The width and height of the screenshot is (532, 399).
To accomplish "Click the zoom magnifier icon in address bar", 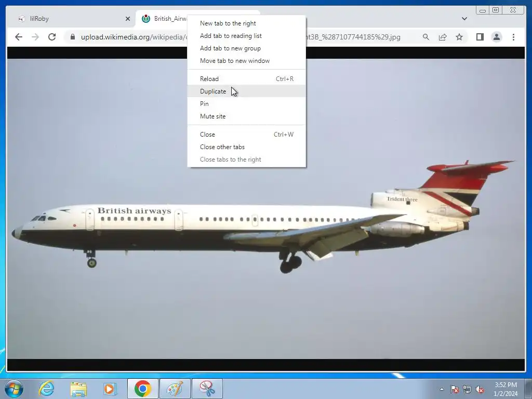I will point(426,37).
